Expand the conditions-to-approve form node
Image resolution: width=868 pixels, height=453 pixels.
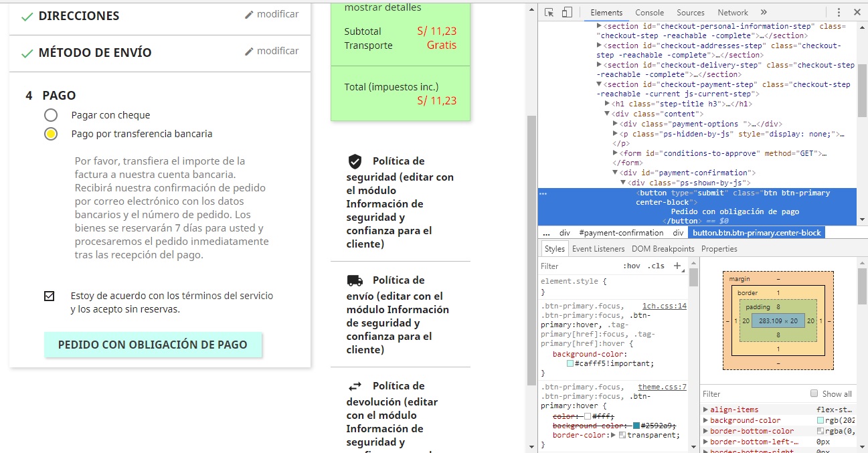click(616, 153)
